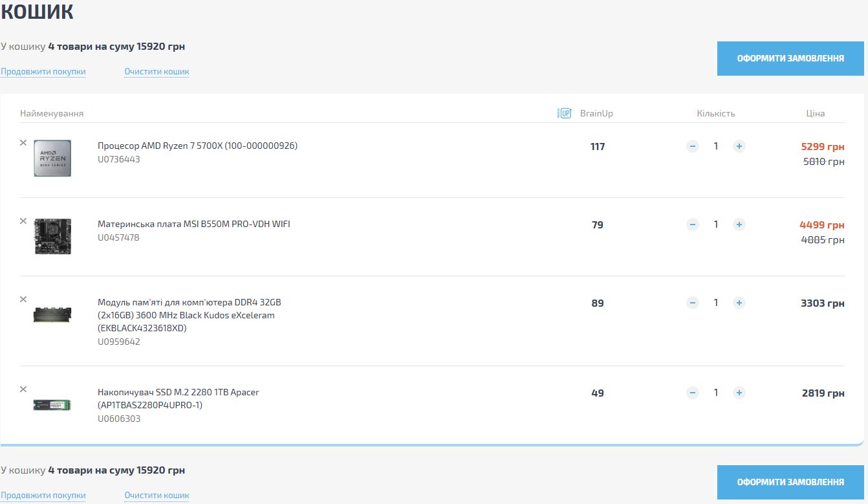Viewport: 868px width, 504px height.
Task: Click the 'КОШИК' page heading
Action: click(37, 11)
